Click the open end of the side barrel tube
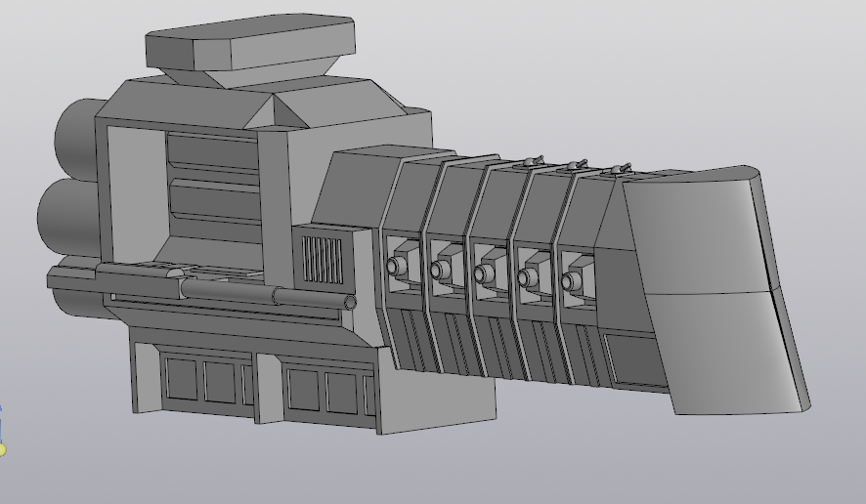 351,303
